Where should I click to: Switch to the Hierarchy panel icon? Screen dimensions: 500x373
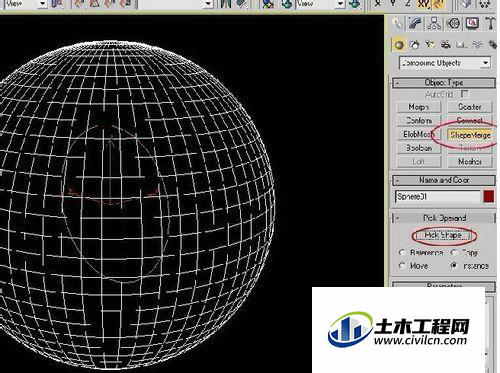pyautogui.click(x=434, y=24)
